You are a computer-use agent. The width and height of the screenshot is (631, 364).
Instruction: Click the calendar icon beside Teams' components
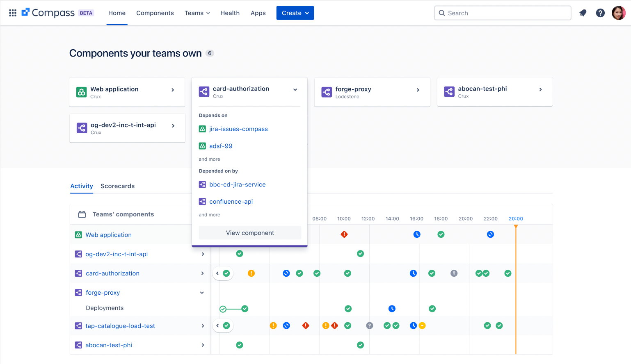point(82,214)
